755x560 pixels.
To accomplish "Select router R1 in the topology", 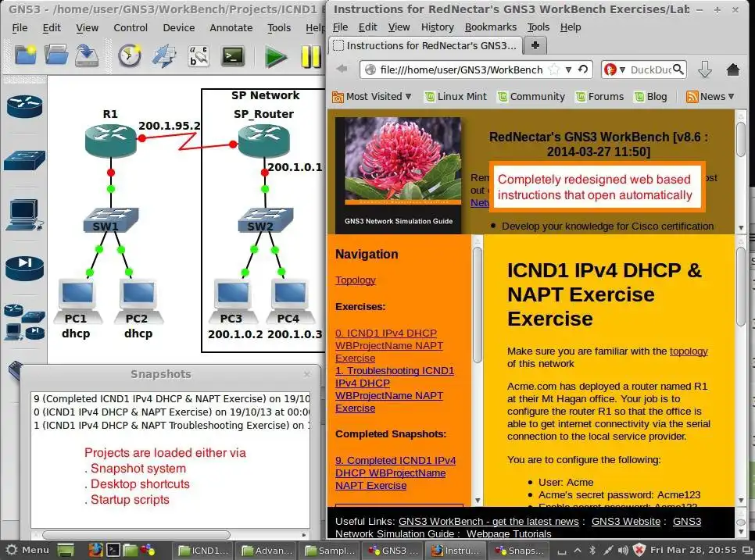I will 111,141.
